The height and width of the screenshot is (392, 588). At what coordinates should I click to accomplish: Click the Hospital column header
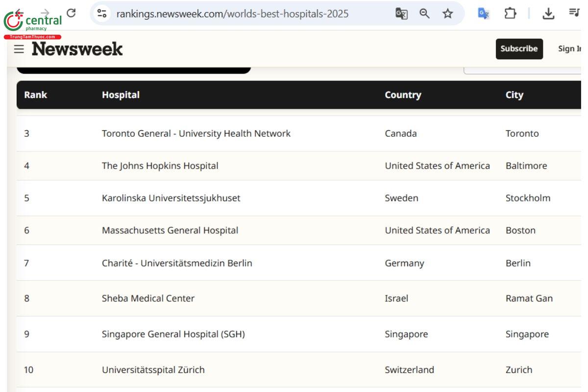(x=121, y=95)
